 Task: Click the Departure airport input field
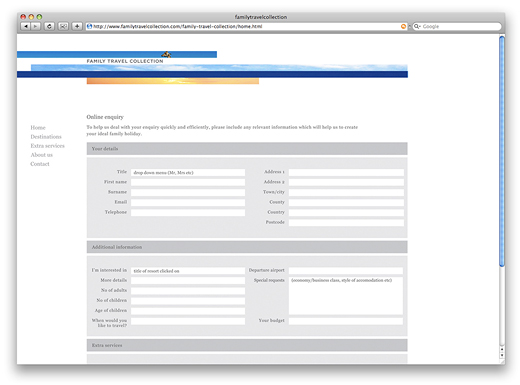click(x=346, y=271)
